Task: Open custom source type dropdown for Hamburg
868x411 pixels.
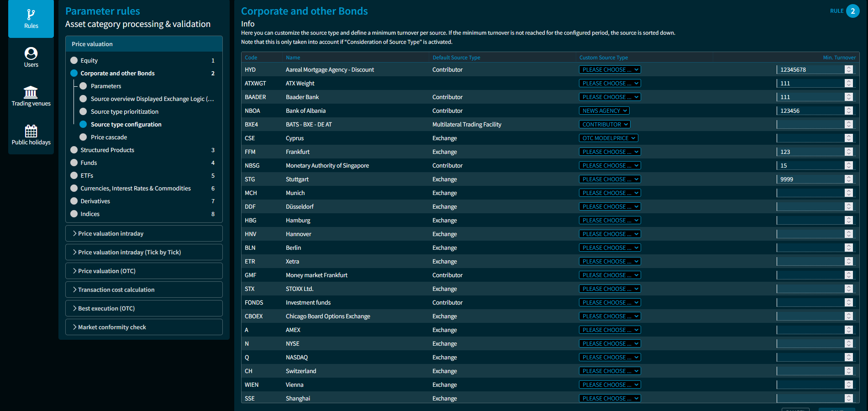Action: tap(610, 220)
